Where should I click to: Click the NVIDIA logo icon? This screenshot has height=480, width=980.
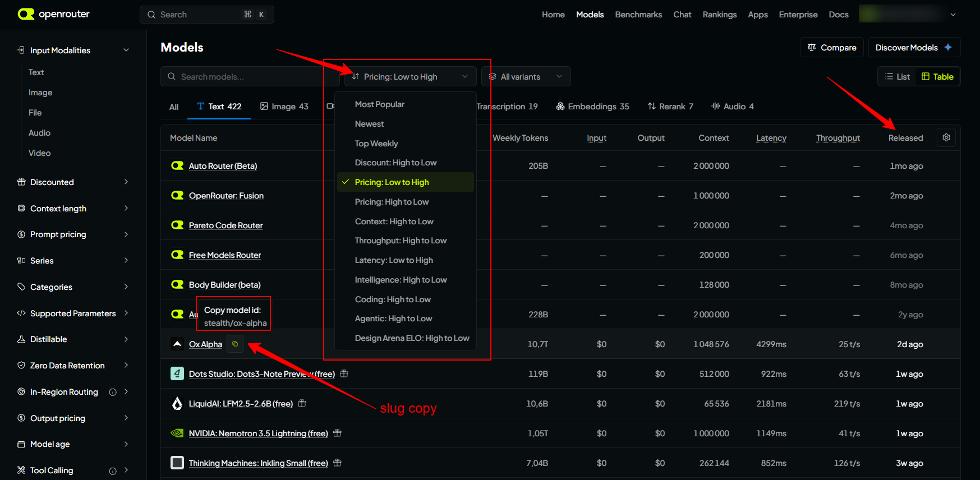[177, 433]
